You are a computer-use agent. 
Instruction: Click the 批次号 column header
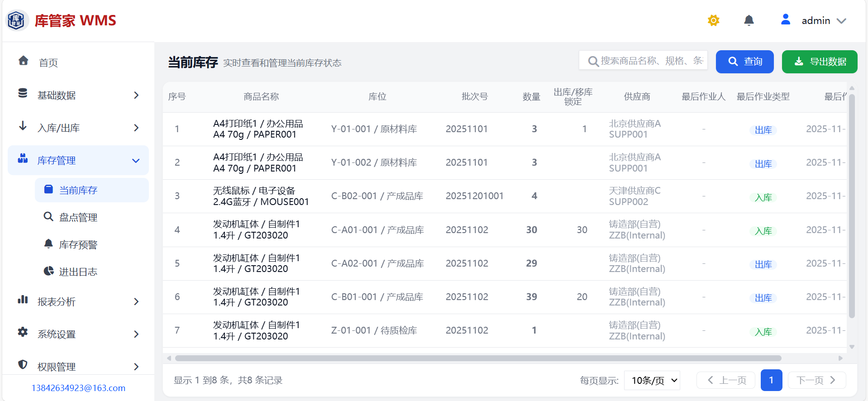point(475,96)
